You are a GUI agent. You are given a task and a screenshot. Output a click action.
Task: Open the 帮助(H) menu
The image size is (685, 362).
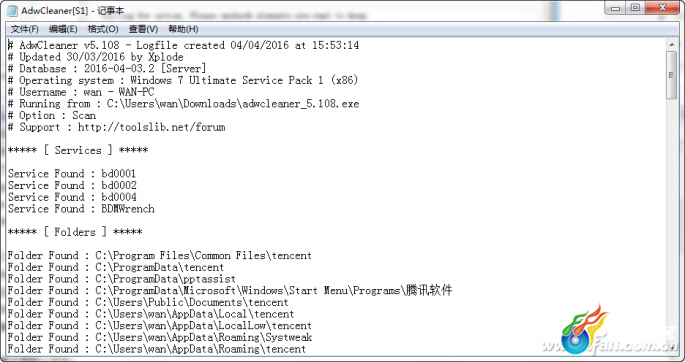(x=183, y=29)
